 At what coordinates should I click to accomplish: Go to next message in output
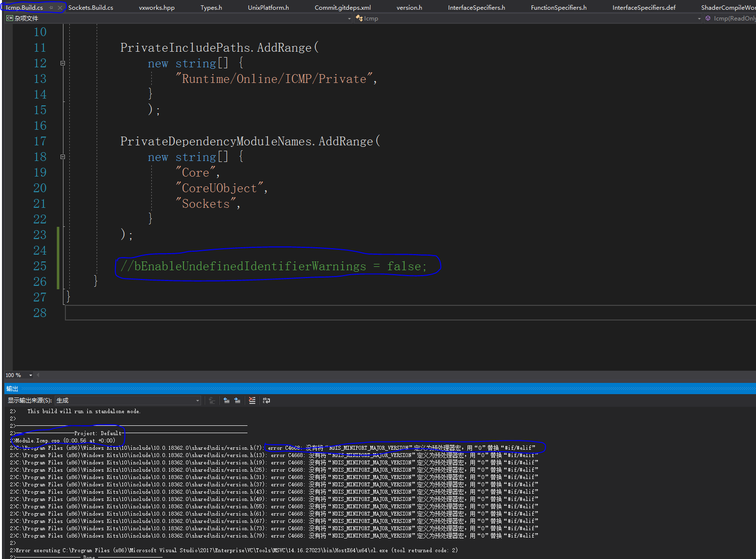click(237, 400)
